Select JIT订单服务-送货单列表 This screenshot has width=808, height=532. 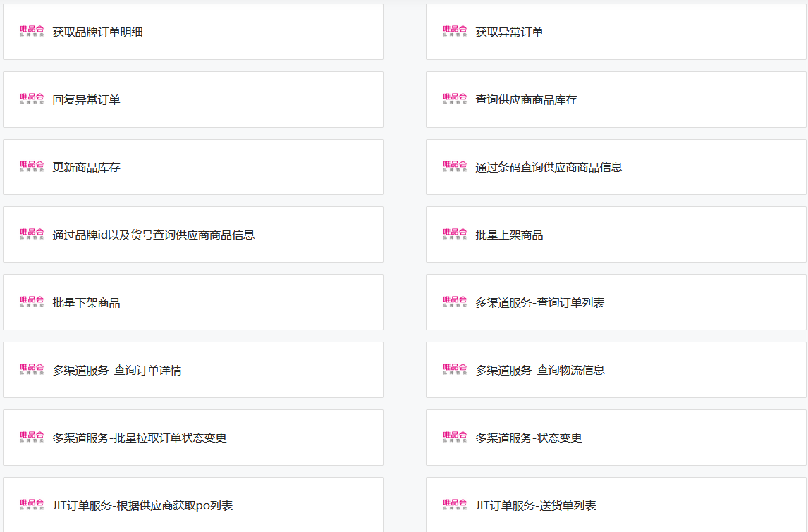coord(616,505)
